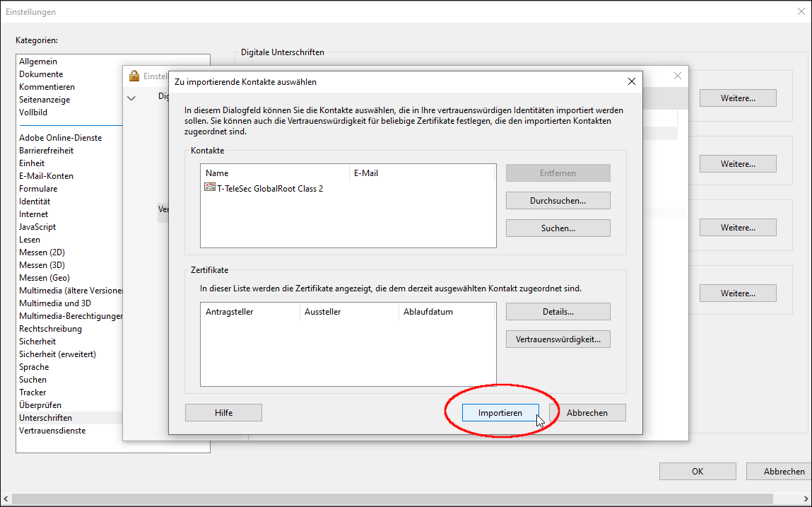Select Einheit category
This screenshot has height=507, width=812.
coord(32,163)
